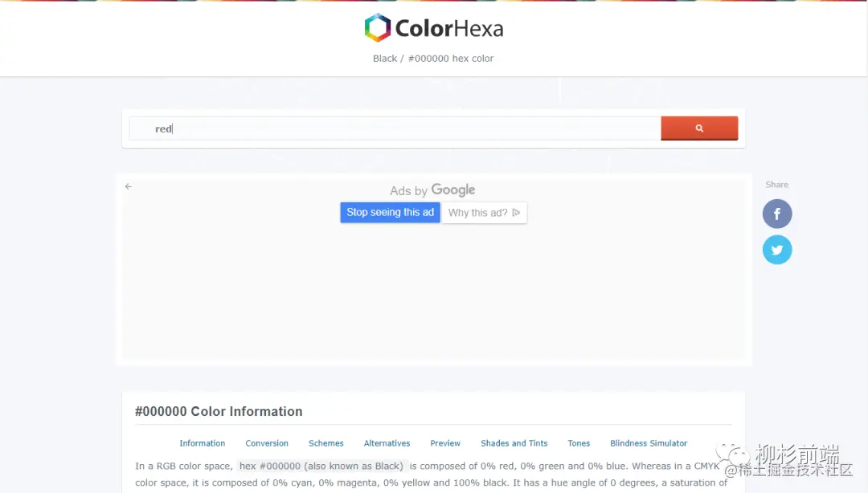This screenshot has width=868, height=493.
Task: Click the ColorHexa site title text
Action: [x=449, y=28]
